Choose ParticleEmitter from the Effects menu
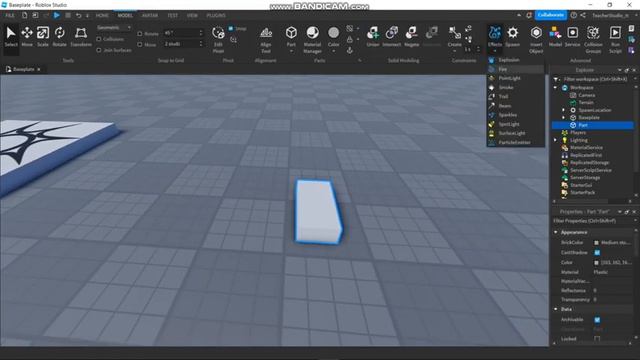Image resolution: width=640 pixels, height=360 pixels. click(x=516, y=142)
